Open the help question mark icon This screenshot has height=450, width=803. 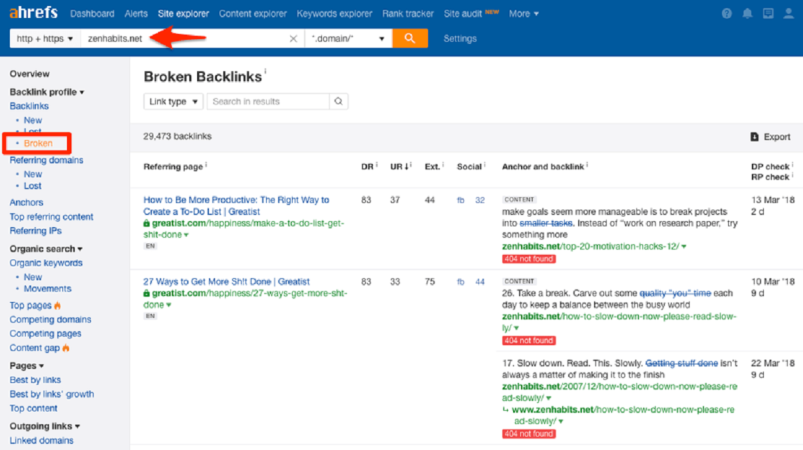click(726, 14)
